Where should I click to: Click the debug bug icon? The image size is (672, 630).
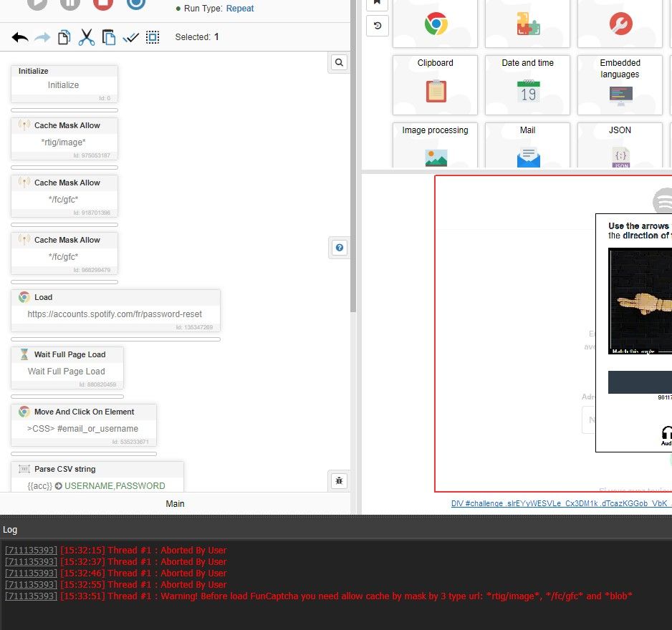[x=339, y=480]
